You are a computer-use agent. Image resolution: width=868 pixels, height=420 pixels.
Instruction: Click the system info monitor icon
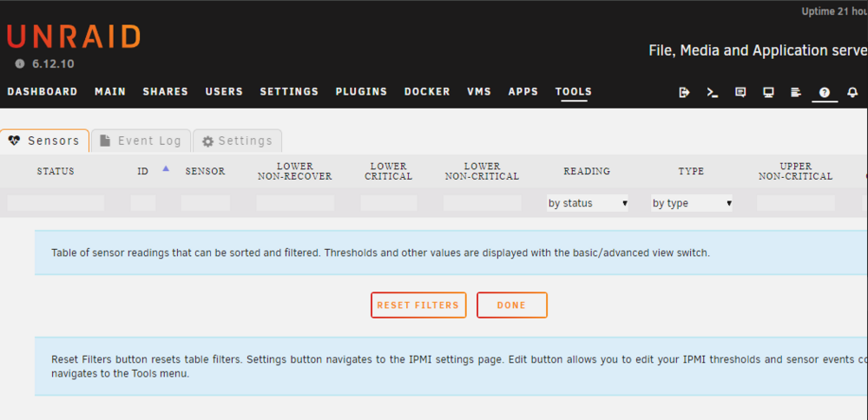(768, 92)
